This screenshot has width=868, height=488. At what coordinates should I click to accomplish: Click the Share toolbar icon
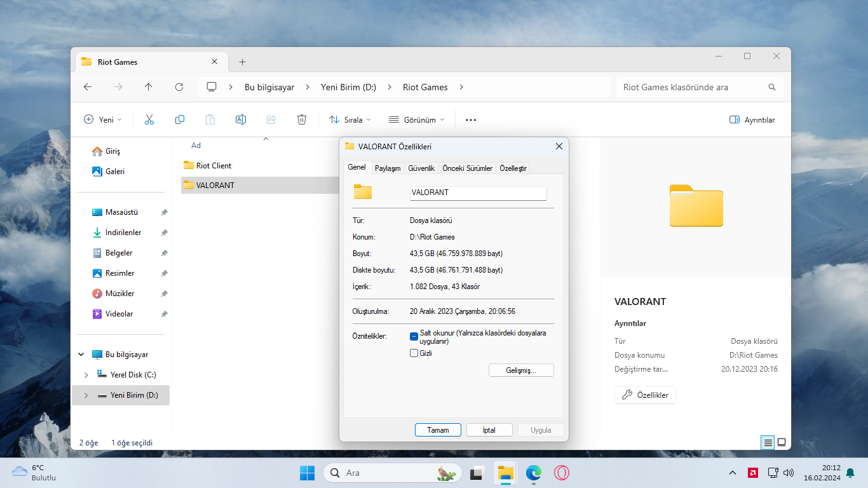click(x=271, y=119)
